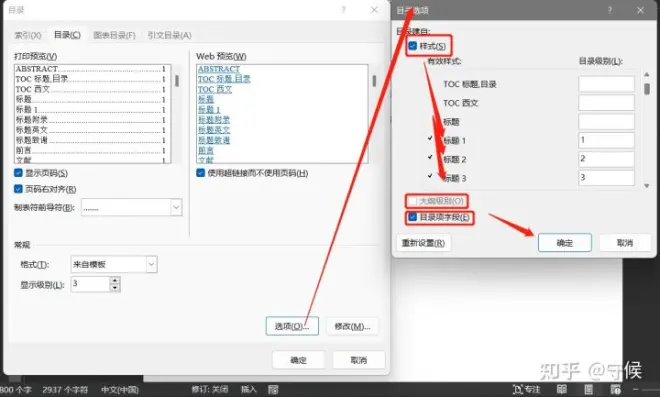660x397 pixels.
Task: Click 前言 link in Web 预览
Action: point(206,150)
